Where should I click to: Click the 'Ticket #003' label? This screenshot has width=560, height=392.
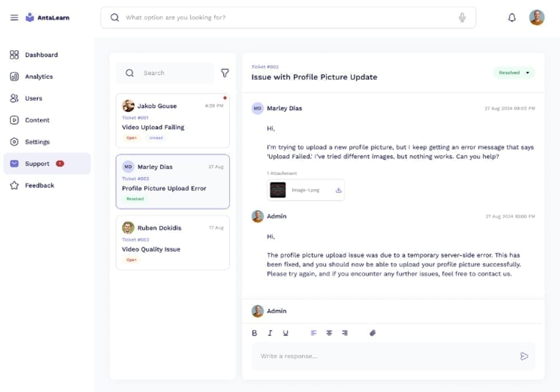tap(136, 240)
